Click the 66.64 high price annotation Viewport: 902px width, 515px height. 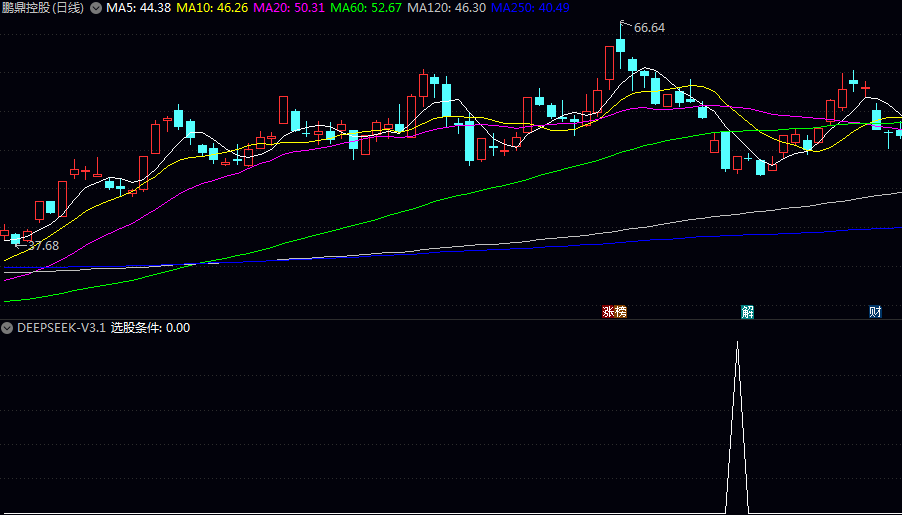click(x=649, y=28)
